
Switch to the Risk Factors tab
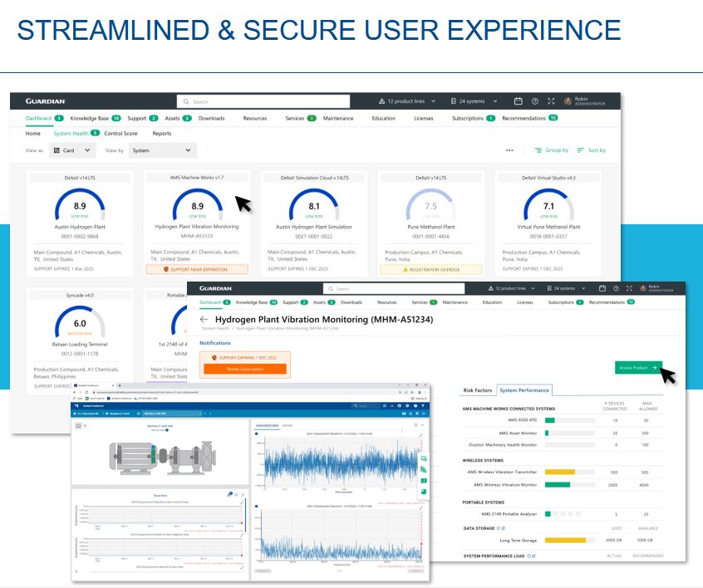coord(478,390)
